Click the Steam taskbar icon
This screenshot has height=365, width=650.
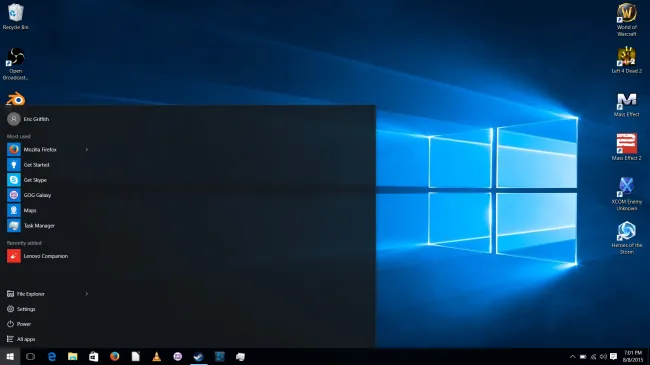pyautogui.click(x=199, y=357)
